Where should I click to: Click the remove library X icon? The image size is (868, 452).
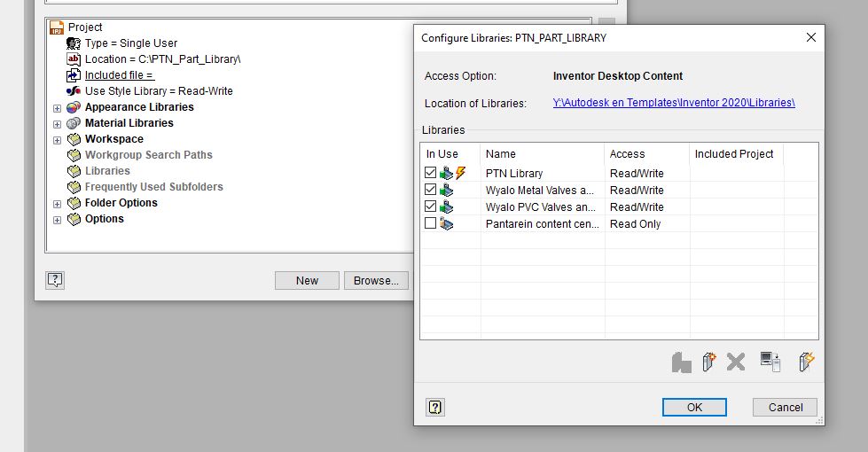[x=736, y=362]
